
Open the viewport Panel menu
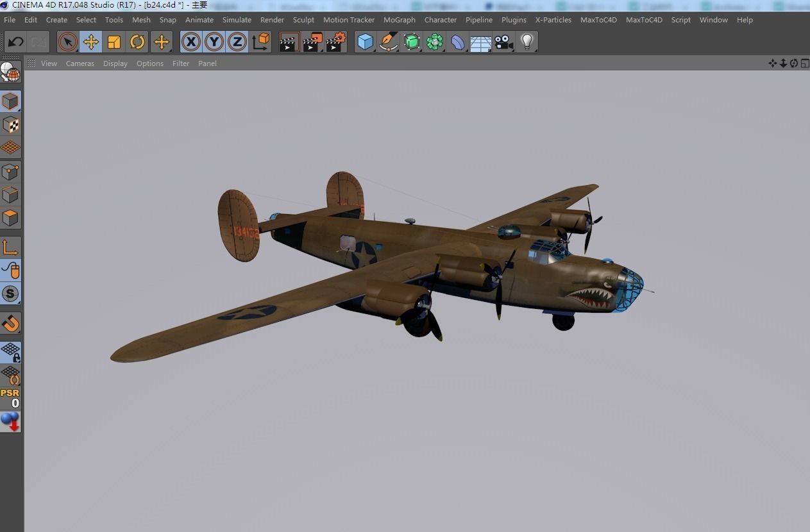pyautogui.click(x=207, y=63)
